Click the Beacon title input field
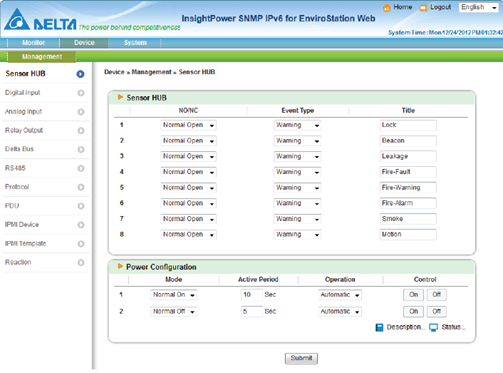This screenshot has height=373, width=503. click(408, 141)
